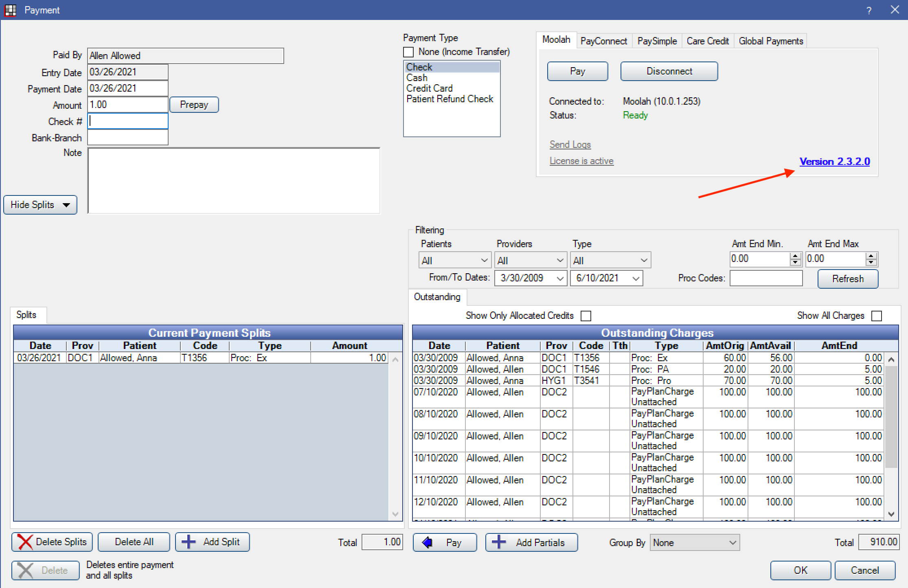
Task: Open the Providers filter dropdown
Action: [x=531, y=260]
